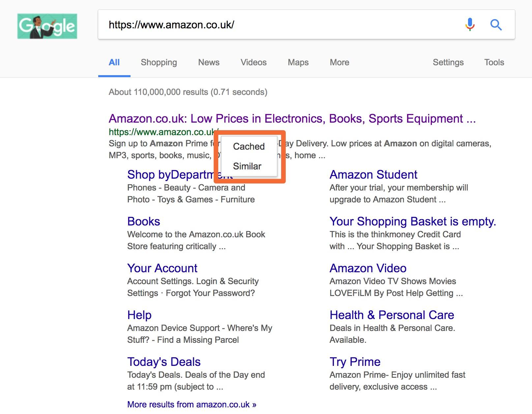The width and height of the screenshot is (532, 414).
Task: Open the Maps tab
Action: click(298, 62)
